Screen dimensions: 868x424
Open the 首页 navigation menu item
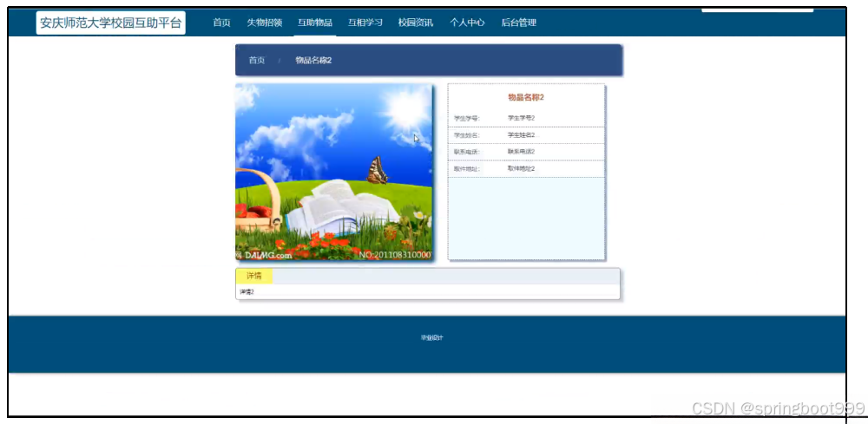point(222,23)
